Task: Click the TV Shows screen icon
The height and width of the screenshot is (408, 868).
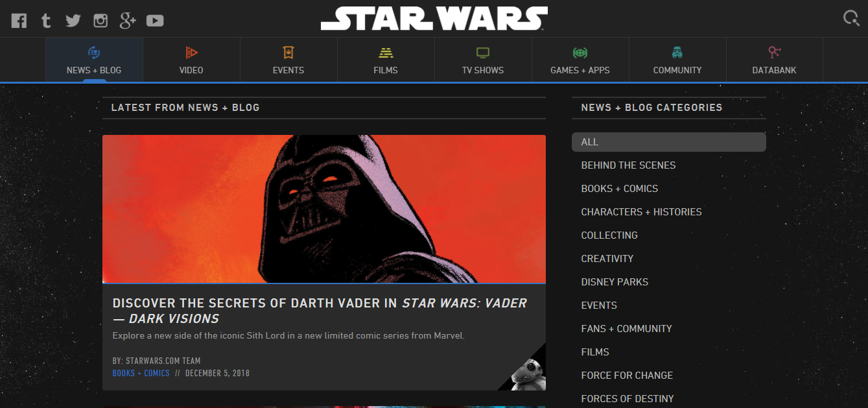Action: pyautogui.click(x=483, y=52)
